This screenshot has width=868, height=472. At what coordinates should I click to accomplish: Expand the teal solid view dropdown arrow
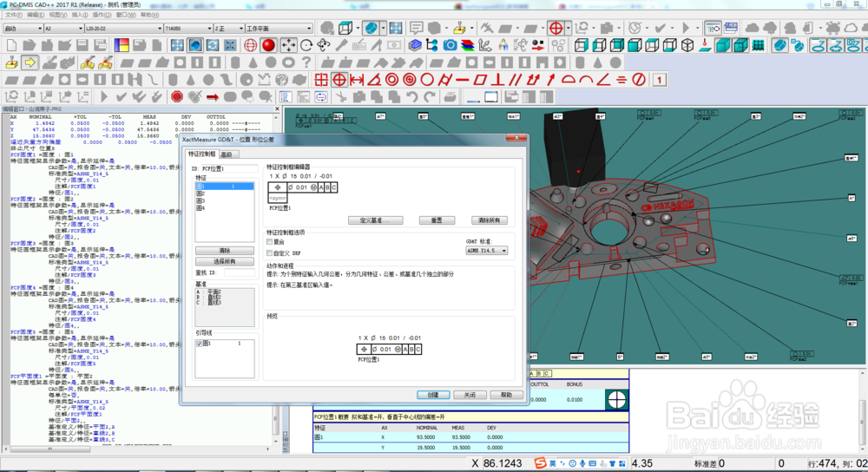point(383,28)
